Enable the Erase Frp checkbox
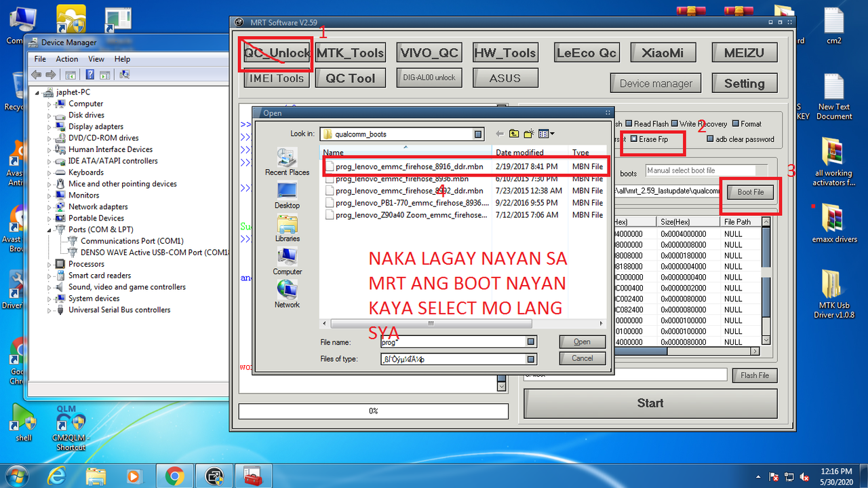This screenshot has width=868, height=488. tap(634, 139)
